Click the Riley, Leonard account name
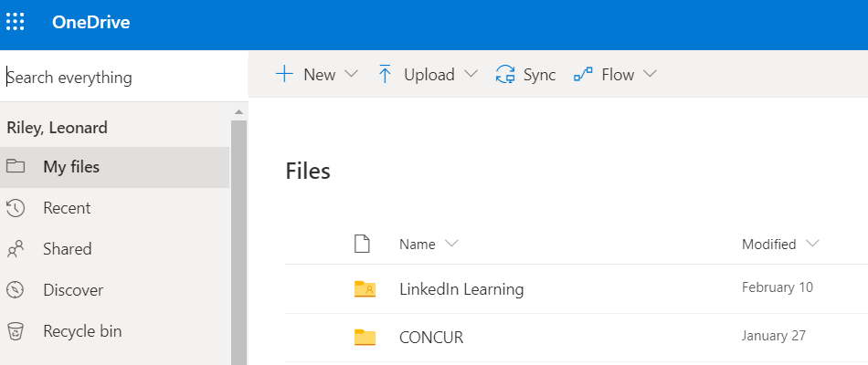Viewport: 868px width, 365px height. pos(57,129)
